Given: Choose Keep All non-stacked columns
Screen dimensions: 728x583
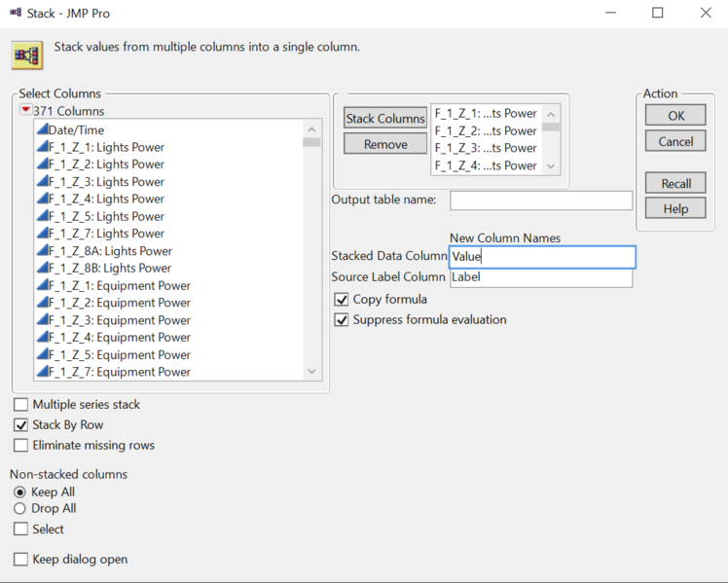Looking at the screenshot, I should tap(19, 492).
